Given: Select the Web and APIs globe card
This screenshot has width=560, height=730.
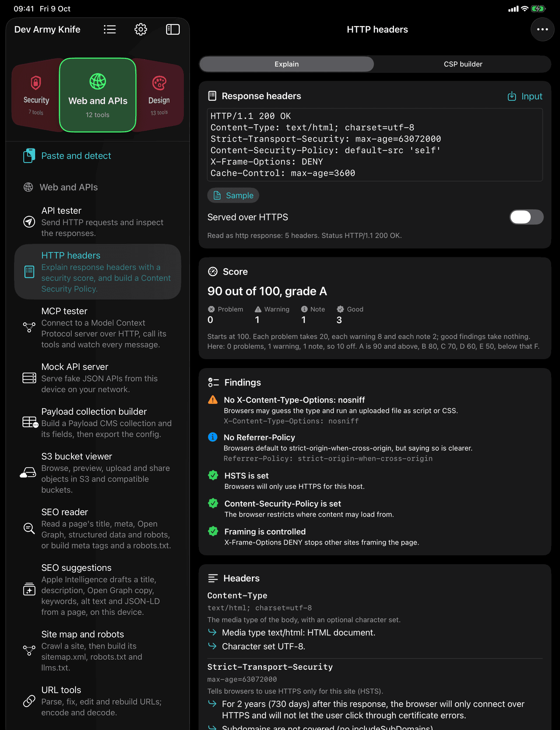Looking at the screenshot, I should [x=98, y=95].
